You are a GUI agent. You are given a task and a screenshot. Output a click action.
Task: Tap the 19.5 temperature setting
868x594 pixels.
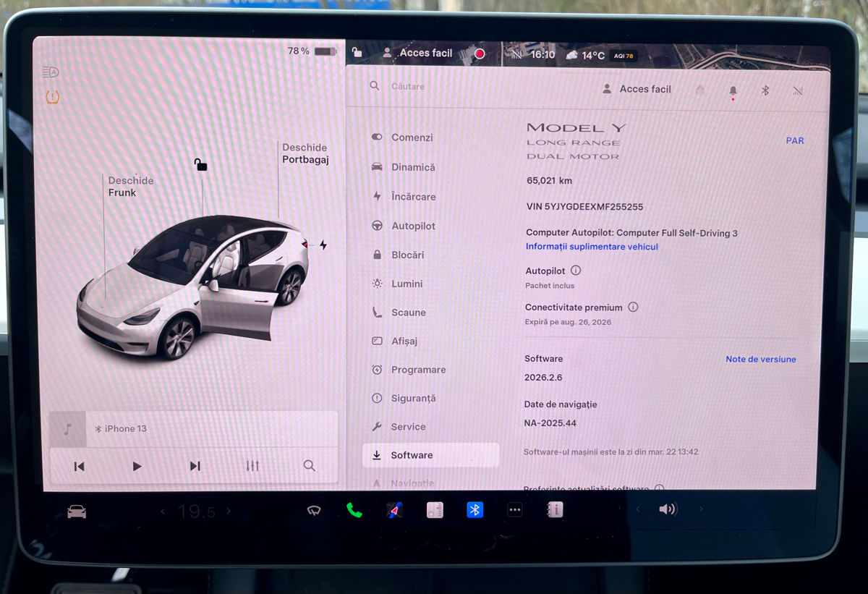(x=196, y=512)
